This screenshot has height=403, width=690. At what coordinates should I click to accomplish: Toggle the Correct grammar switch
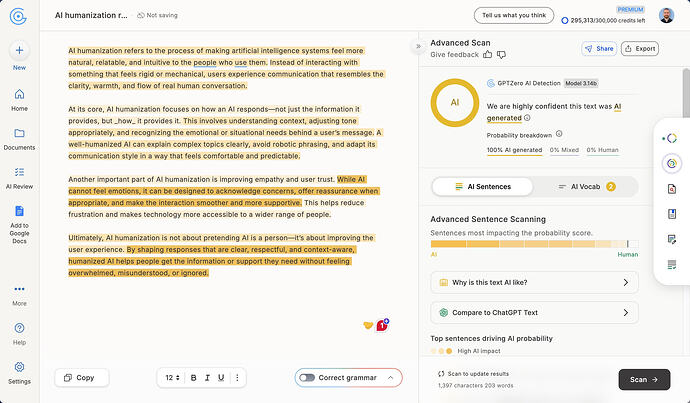307,377
